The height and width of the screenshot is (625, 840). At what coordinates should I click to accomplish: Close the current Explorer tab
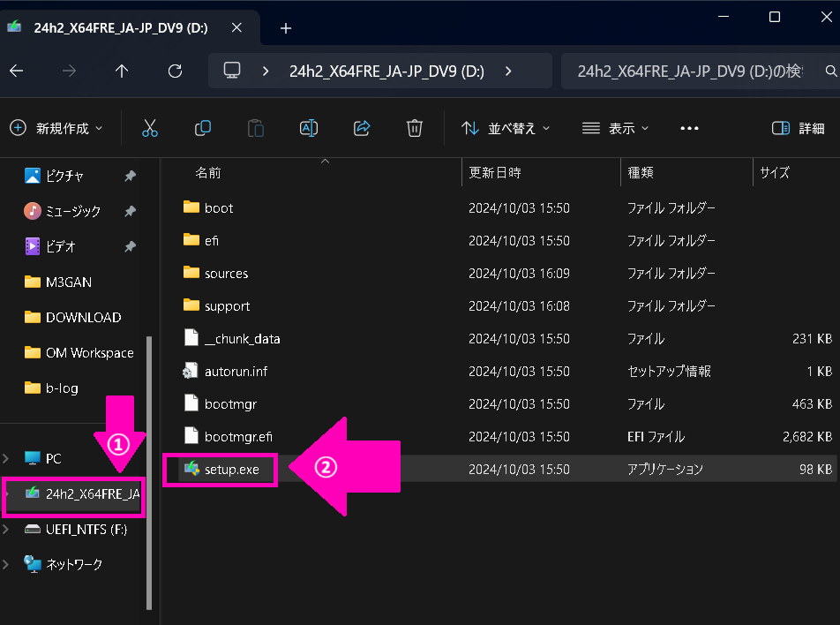236,27
